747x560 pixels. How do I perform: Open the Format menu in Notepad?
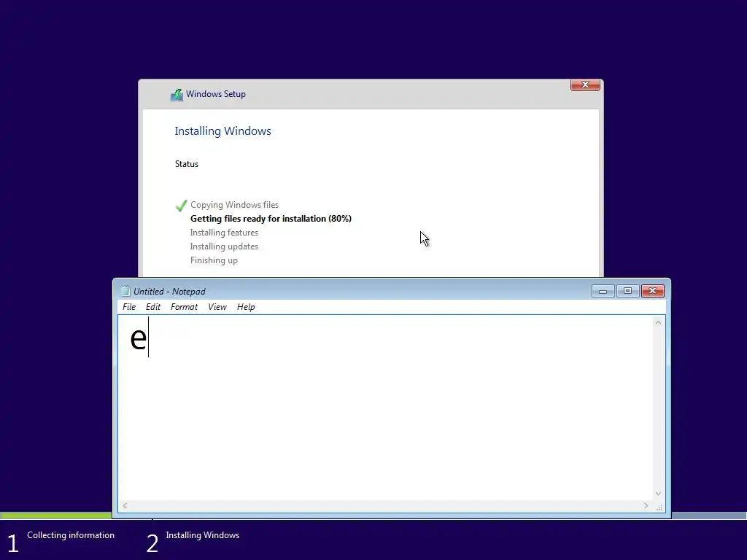click(184, 307)
